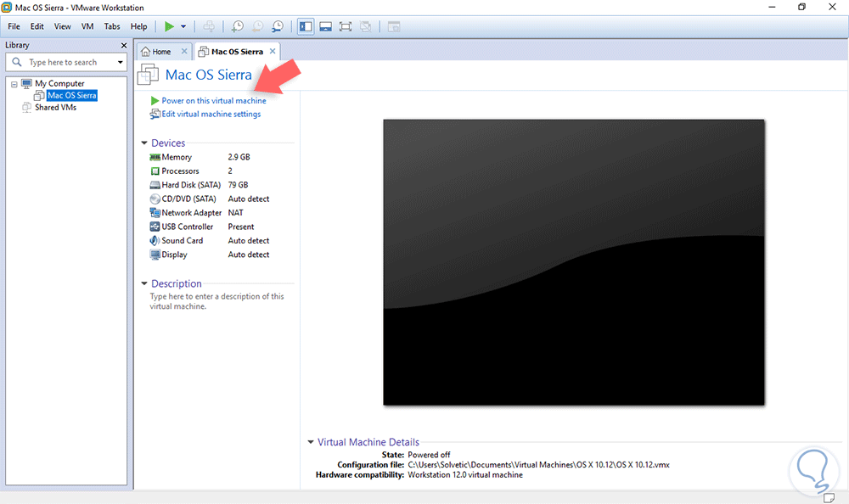
Task: Open the VM menu
Action: coord(87,26)
